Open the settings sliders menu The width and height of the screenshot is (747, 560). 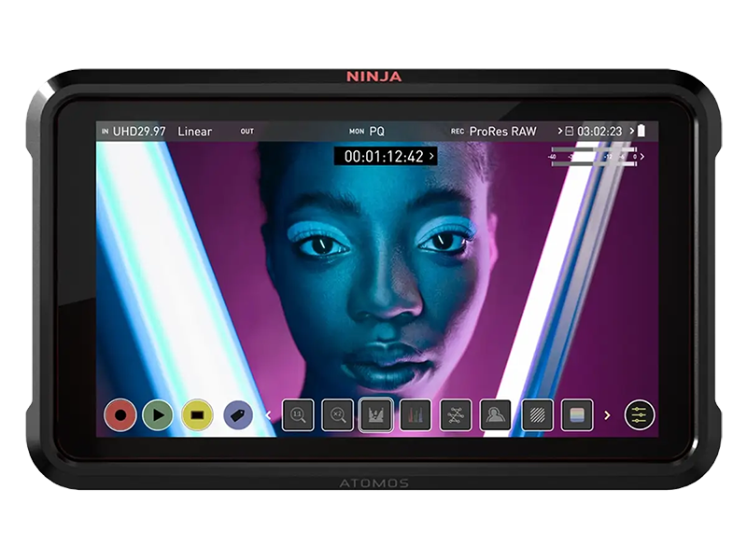[x=640, y=415]
